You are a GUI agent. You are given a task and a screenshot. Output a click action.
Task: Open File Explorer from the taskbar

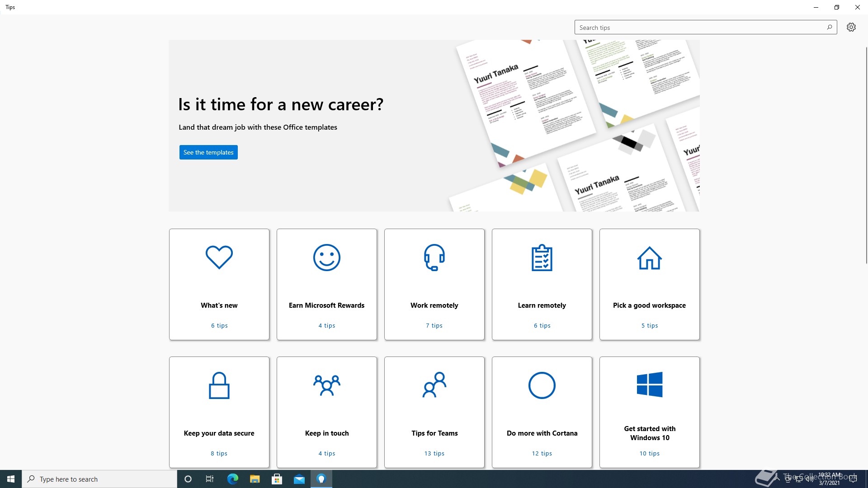click(255, 479)
